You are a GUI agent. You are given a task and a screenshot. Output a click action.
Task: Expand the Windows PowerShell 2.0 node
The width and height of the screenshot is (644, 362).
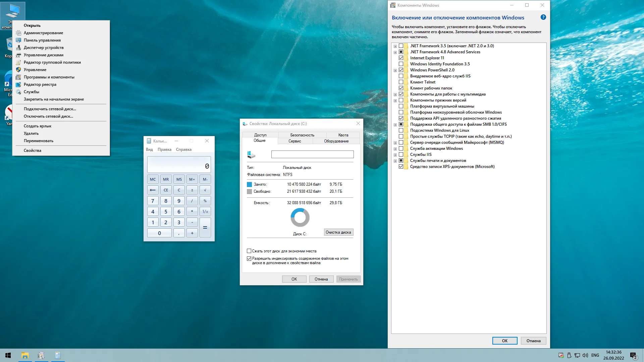395,70
